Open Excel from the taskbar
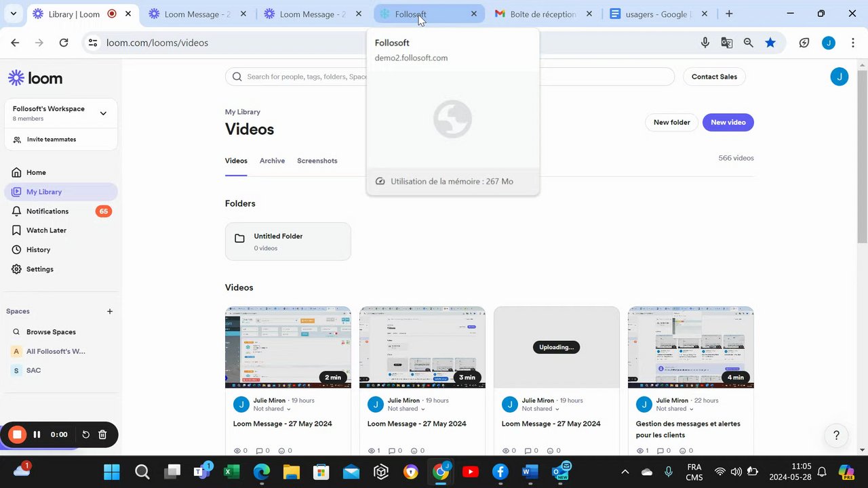The width and height of the screenshot is (868, 488). point(232,472)
